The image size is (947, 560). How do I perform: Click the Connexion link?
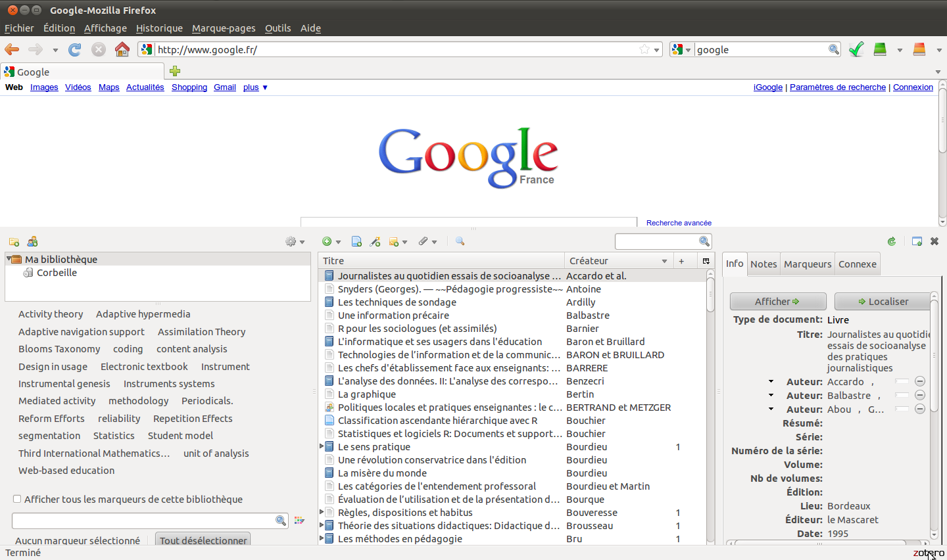click(x=913, y=87)
